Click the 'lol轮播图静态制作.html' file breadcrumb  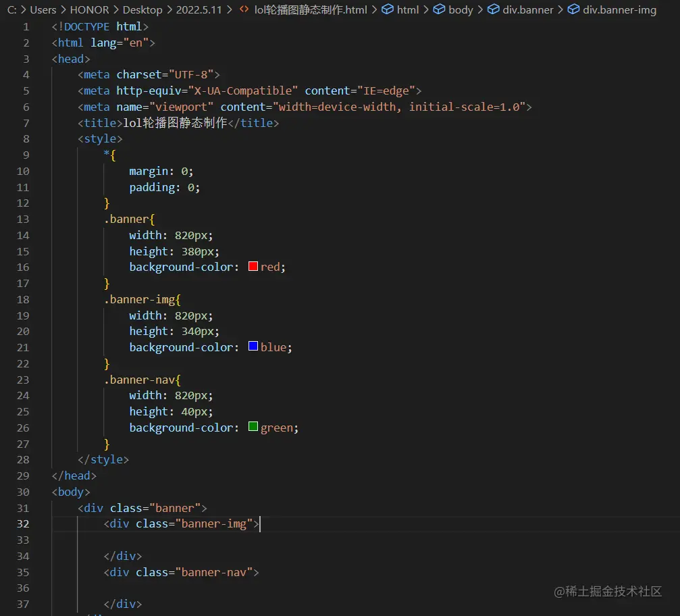(311, 9)
